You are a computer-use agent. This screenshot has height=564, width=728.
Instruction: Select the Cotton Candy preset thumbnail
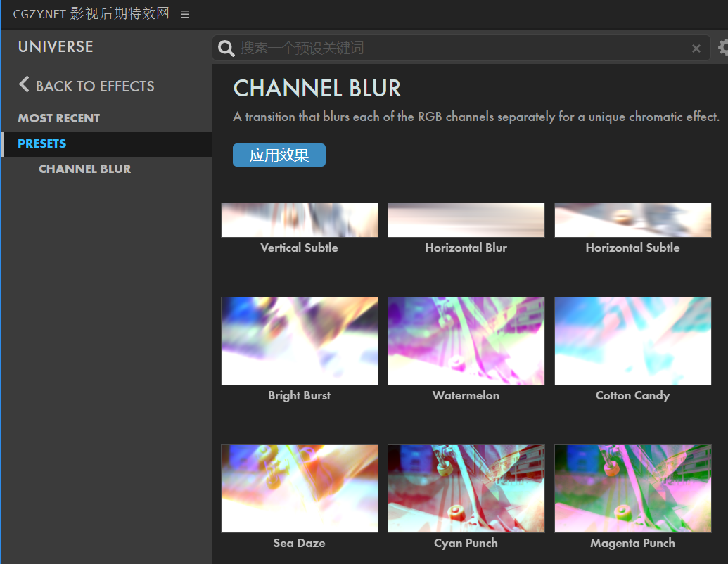pyautogui.click(x=633, y=341)
